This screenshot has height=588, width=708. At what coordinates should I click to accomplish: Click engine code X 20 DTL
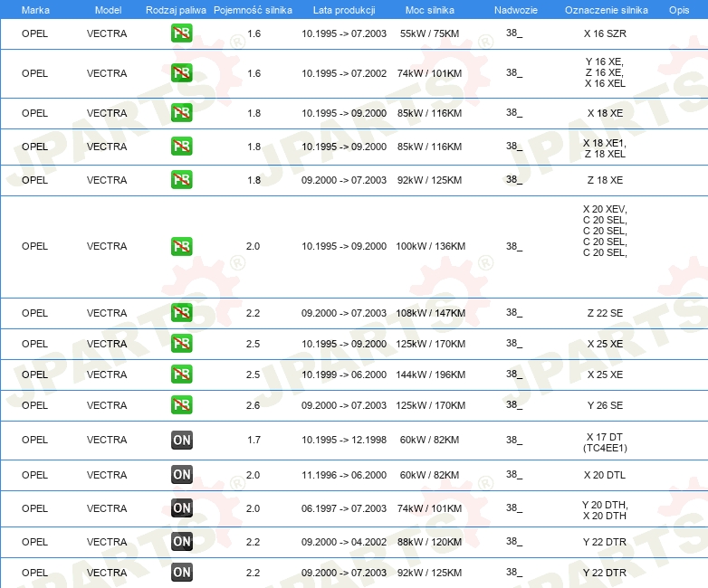coord(605,475)
